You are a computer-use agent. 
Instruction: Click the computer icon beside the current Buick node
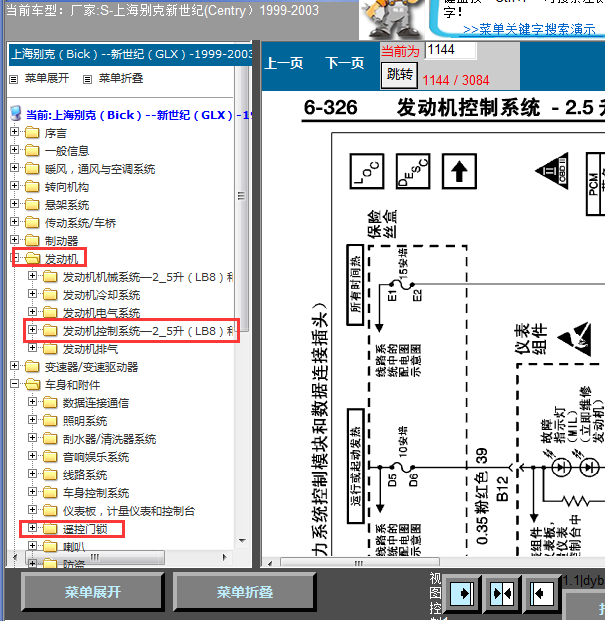pos(16,113)
